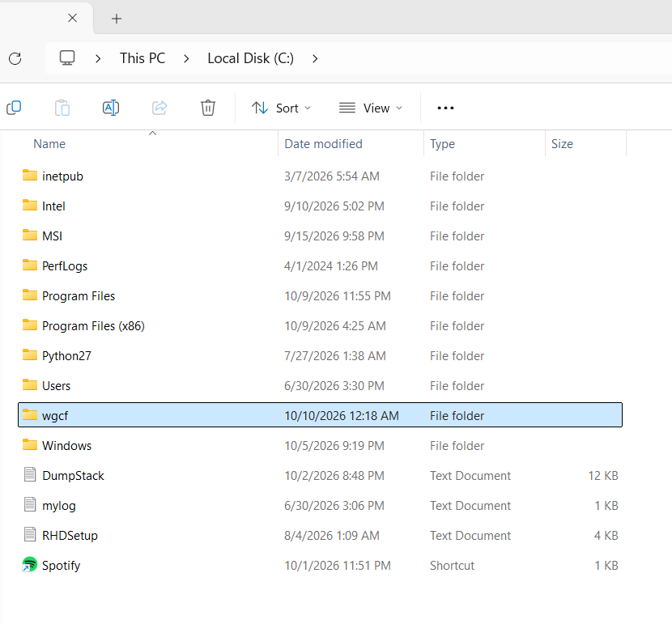Click the 4 KB size value
This screenshot has width=672, height=624.
(606, 536)
